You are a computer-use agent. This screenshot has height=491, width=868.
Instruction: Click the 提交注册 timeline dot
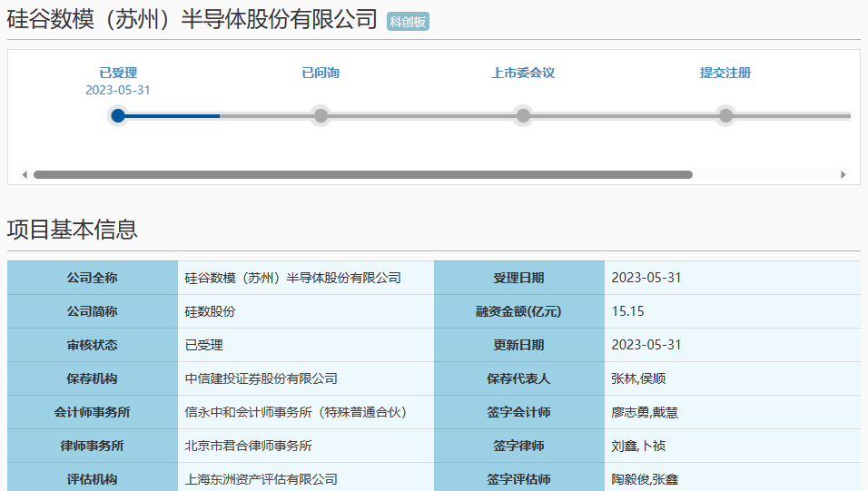click(725, 115)
